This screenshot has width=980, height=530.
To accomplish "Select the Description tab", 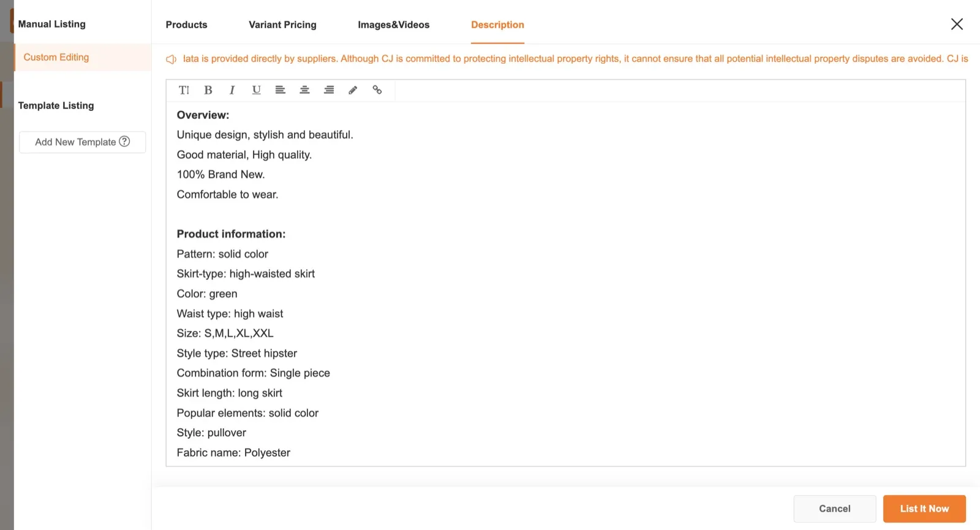I will 497,25.
